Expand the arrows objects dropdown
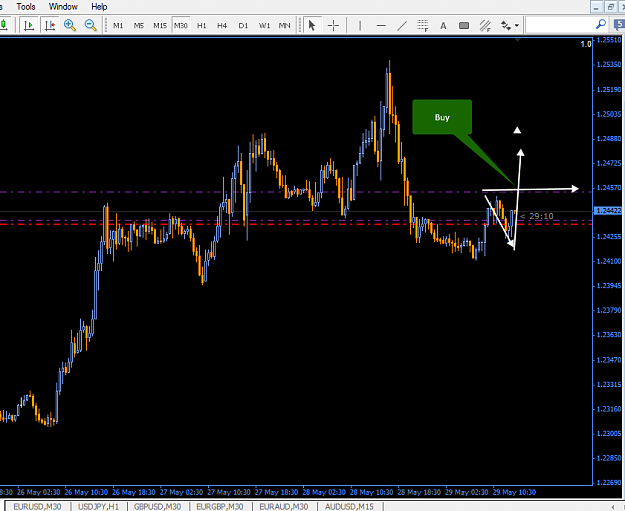This screenshot has height=511, width=625. [x=517, y=26]
